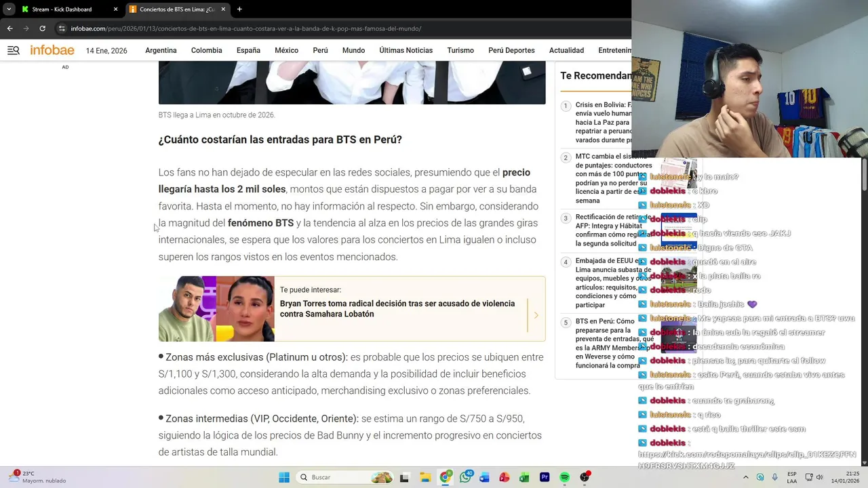Viewport: 868px width, 488px height.
Task: Open the Perú section
Action: click(320, 50)
